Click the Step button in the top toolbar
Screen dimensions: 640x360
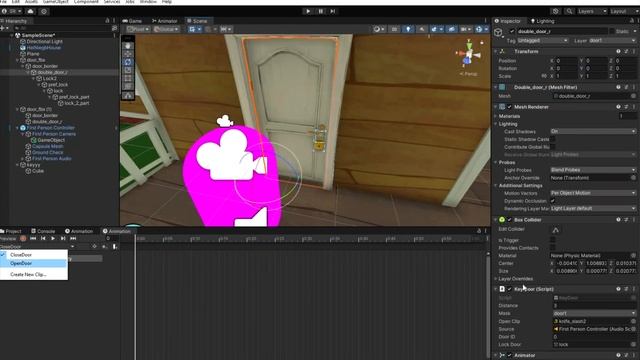[x=333, y=11]
